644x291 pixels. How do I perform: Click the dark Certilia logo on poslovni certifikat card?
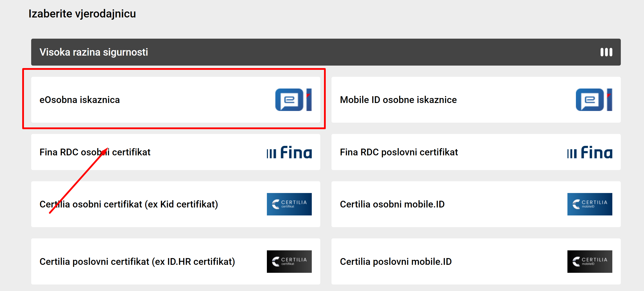coord(289,261)
